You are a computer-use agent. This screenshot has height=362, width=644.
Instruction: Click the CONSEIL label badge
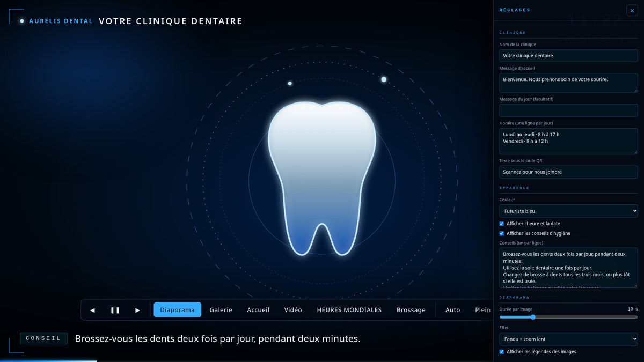pos(43,338)
